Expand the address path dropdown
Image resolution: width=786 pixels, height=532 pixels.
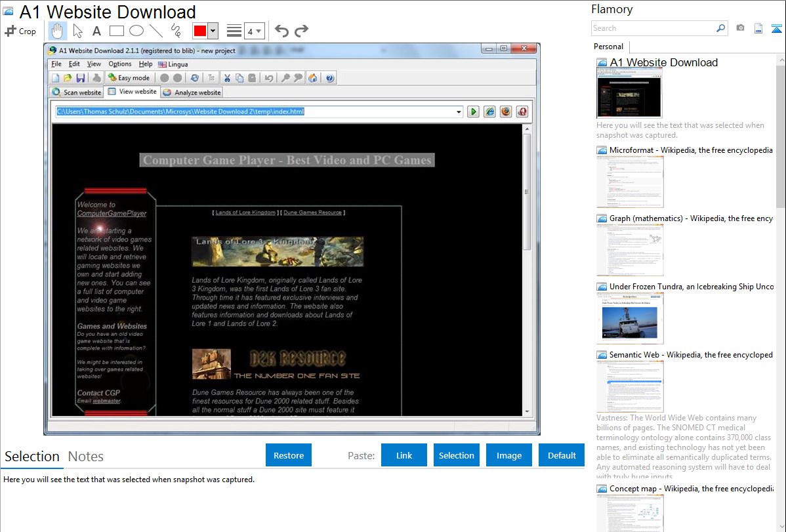click(x=459, y=112)
